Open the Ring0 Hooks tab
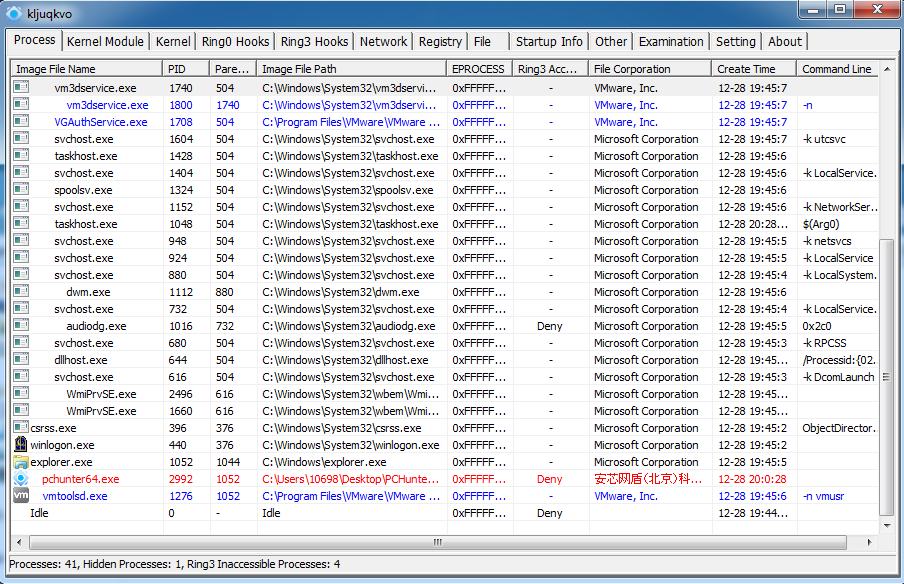This screenshot has width=904, height=584. [235, 42]
